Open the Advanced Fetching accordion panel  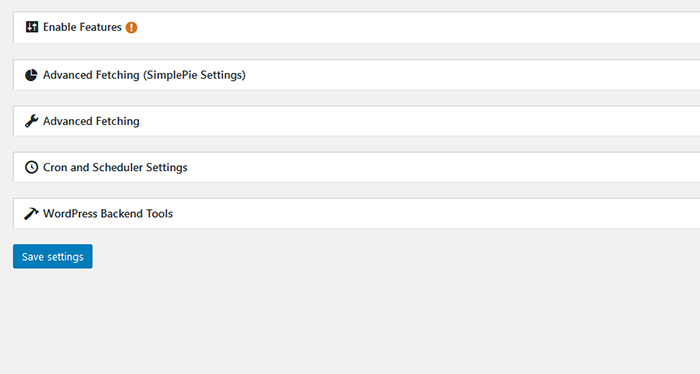tap(357, 121)
